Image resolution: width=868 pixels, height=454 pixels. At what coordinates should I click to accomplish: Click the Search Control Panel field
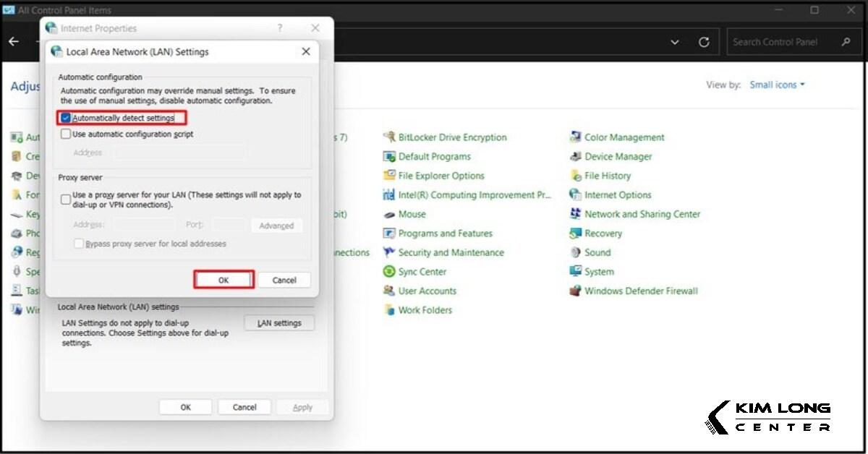(784, 42)
